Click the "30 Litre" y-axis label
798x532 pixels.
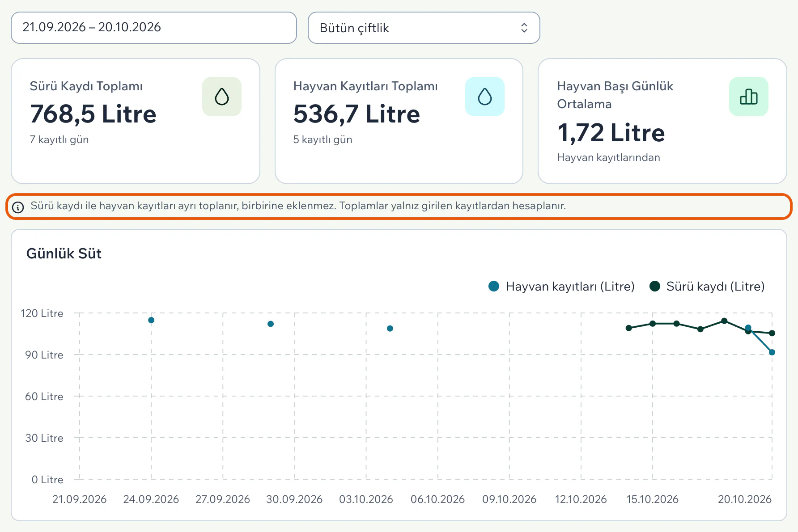(x=44, y=438)
